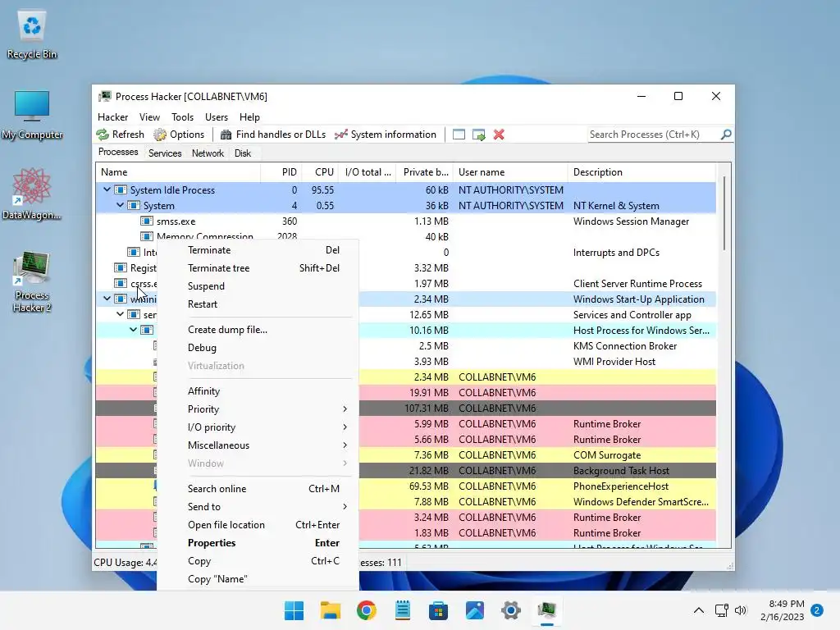Click the search magnifier icon
Image resolution: width=840 pixels, height=630 pixels.
[726, 135]
